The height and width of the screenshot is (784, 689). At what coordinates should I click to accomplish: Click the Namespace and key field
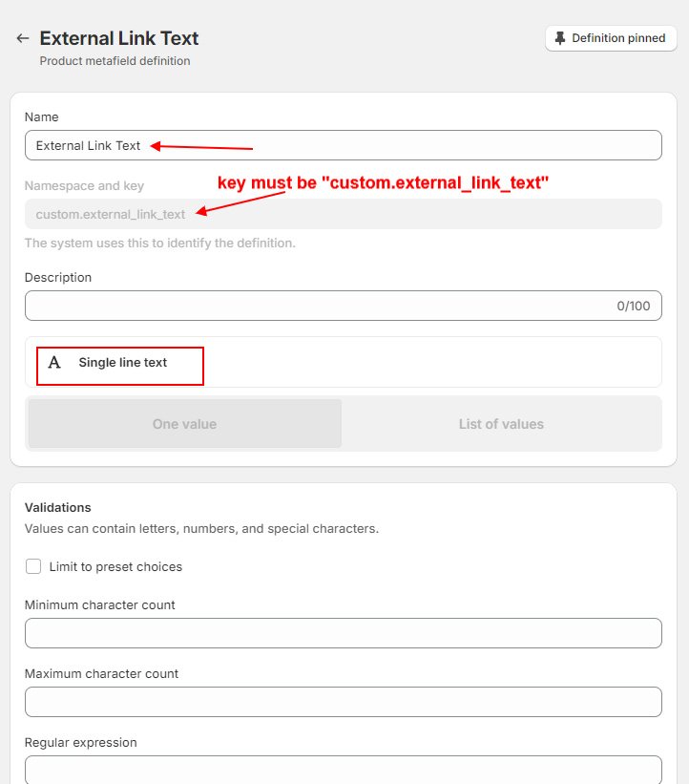coord(344,214)
